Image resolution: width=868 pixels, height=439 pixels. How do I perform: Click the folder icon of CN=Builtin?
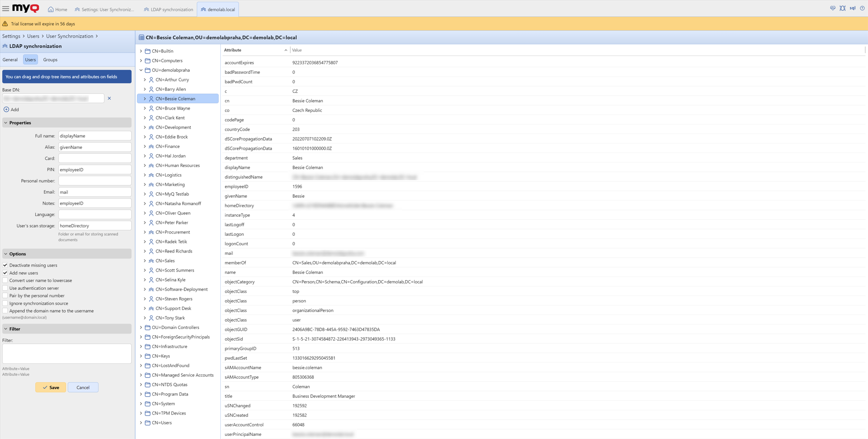click(x=148, y=51)
